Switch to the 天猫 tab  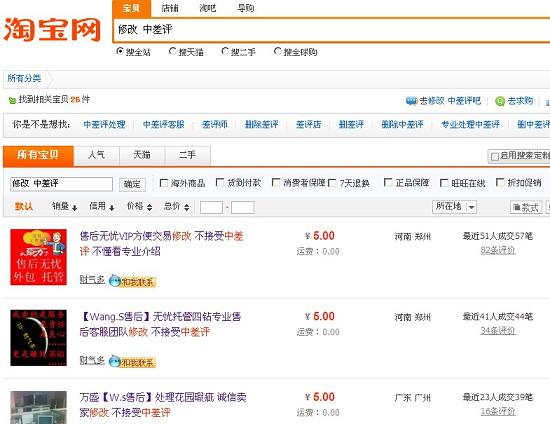pos(142,155)
